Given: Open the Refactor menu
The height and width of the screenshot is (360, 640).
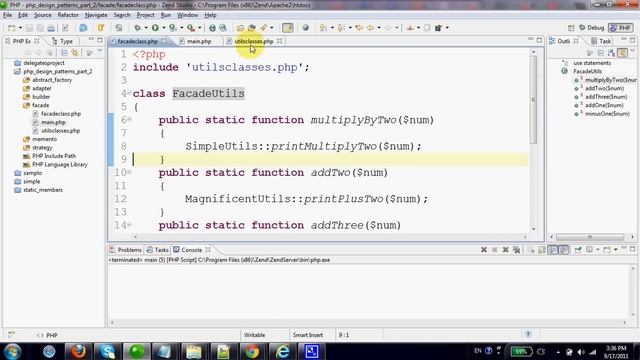Looking at the screenshot, I should (x=68, y=15).
